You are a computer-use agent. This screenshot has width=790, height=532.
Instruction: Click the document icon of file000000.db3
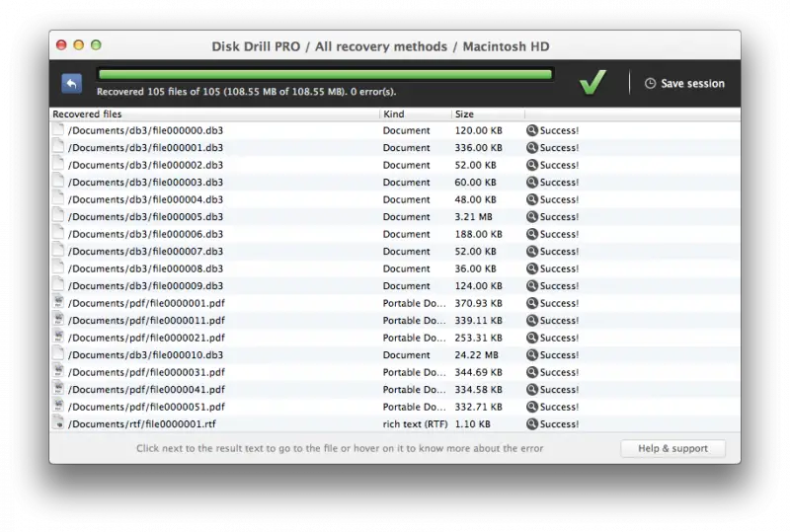(x=58, y=130)
